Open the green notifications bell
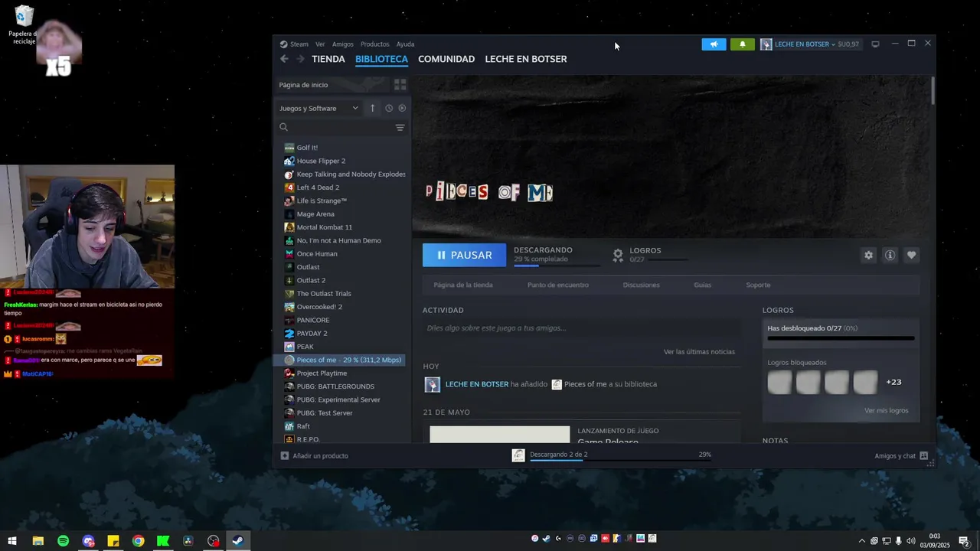The height and width of the screenshot is (551, 980). [x=742, y=44]
